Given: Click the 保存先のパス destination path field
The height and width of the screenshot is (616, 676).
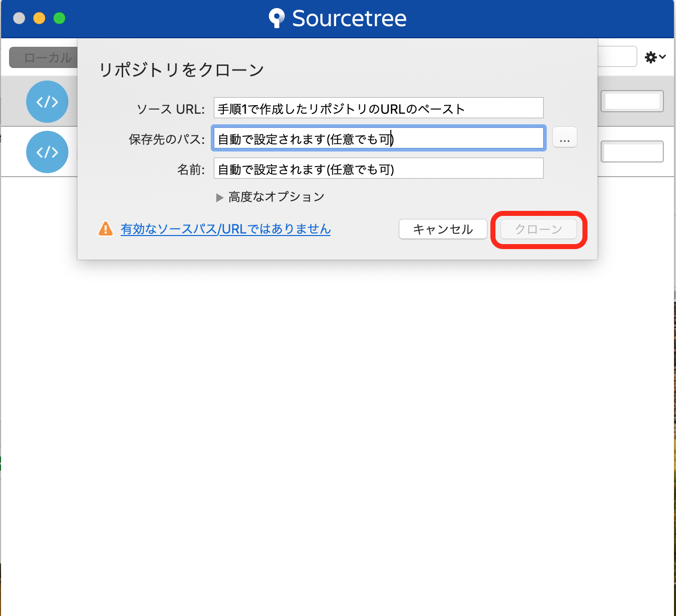Looking at the screenshot, I should (x=378, y=138).
